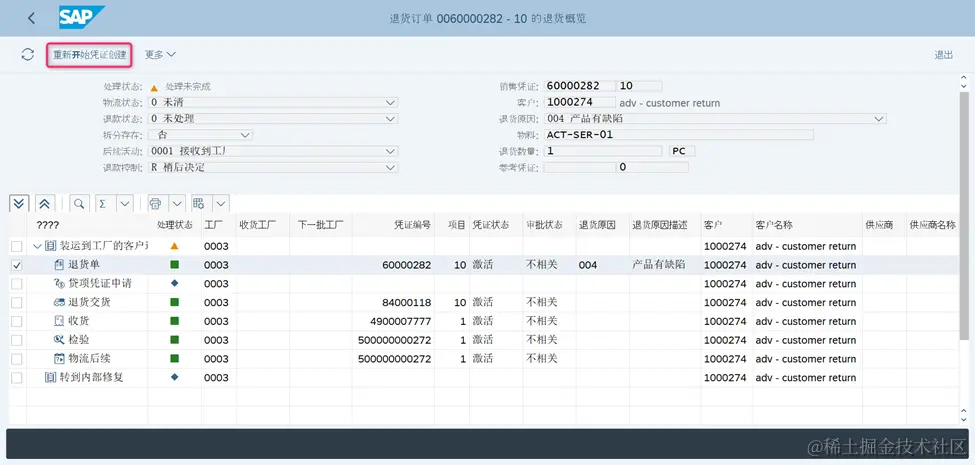
Task: Open the Sigma total dropdown arrow
Action: [125, 203]
